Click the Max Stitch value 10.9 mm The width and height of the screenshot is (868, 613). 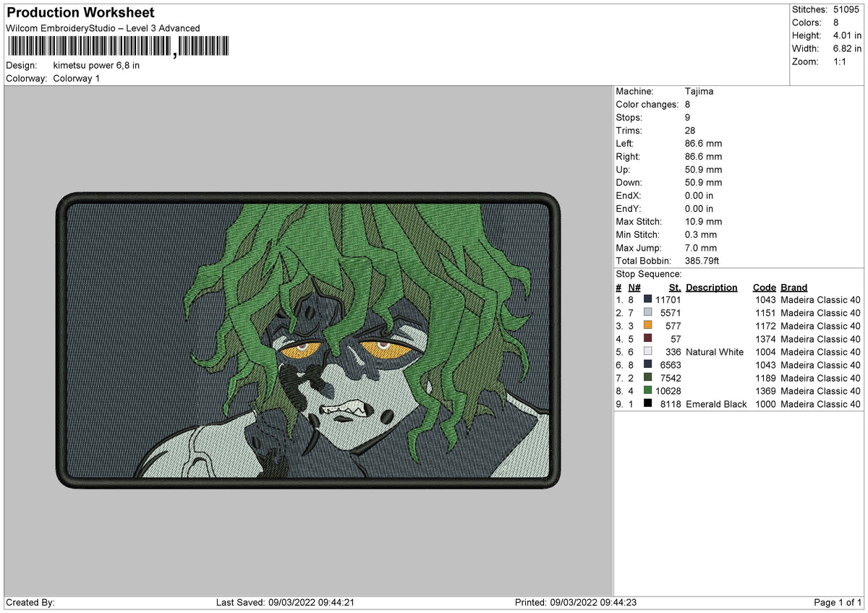(x=703, y=221)
